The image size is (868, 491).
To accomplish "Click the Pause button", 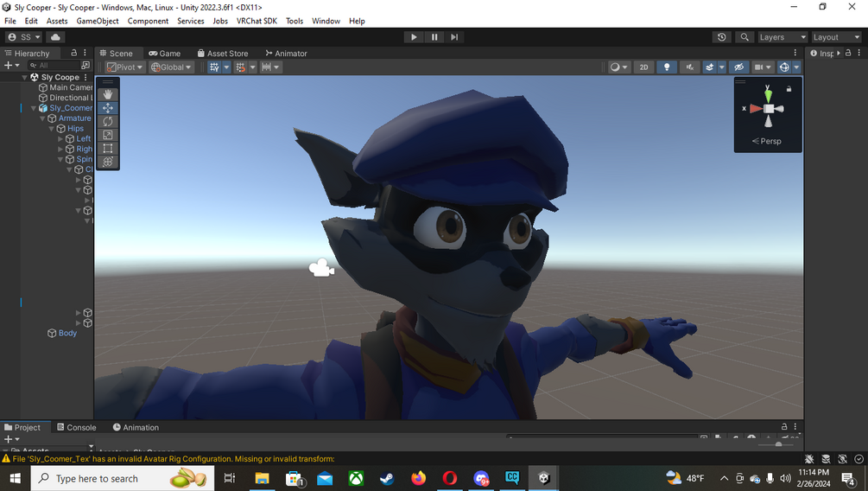I will point(434,37).
